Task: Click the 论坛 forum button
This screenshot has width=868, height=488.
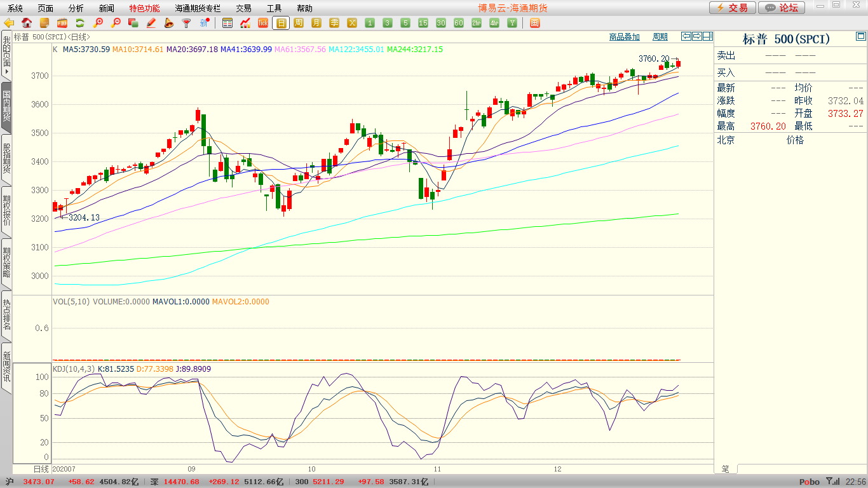Action: point(782,8)
